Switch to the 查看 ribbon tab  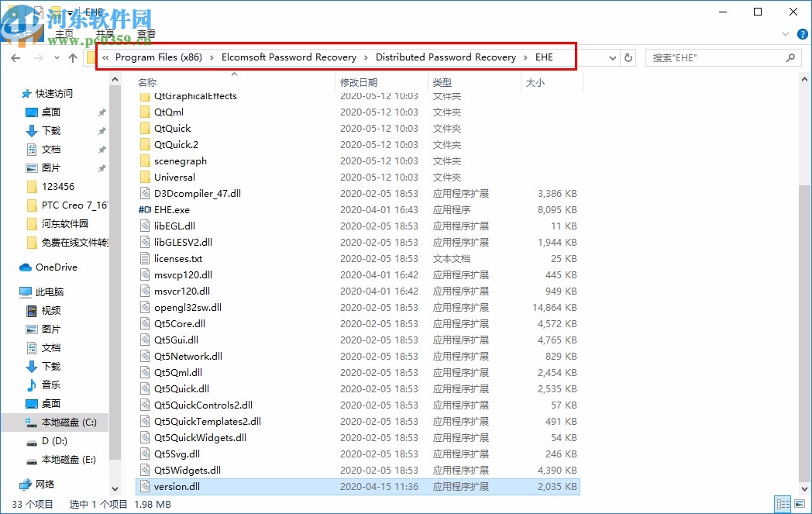(146, 33)
